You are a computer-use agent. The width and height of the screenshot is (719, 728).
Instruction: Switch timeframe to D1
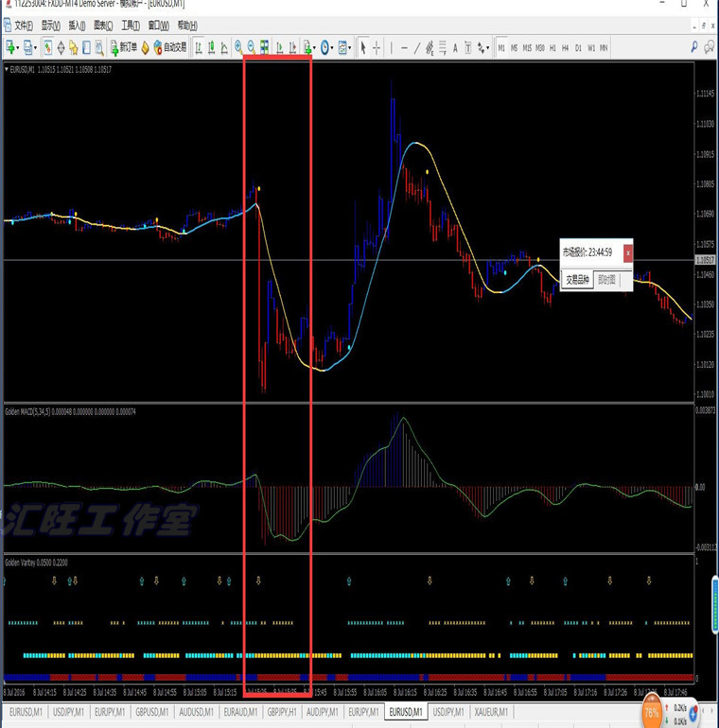click(x=578, y=48)
